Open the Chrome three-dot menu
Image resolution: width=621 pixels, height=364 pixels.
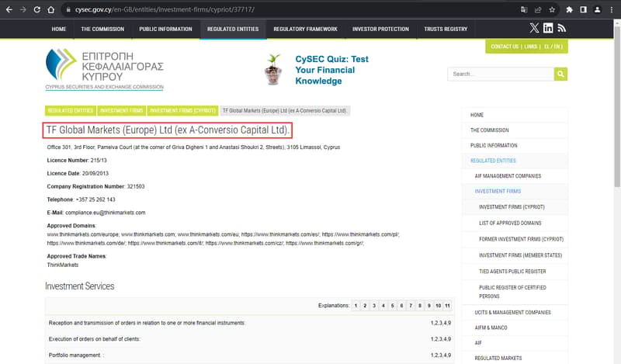pos(611,9)
